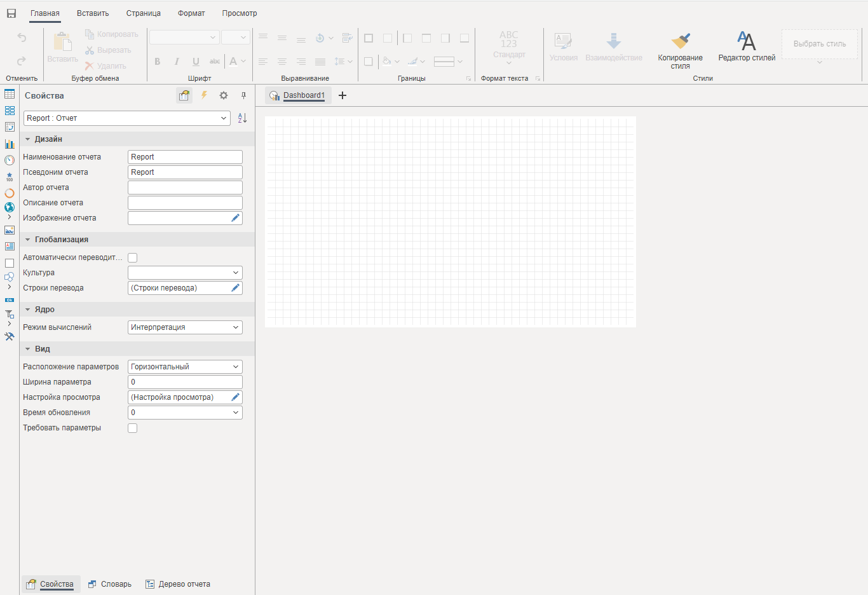Open the Копирование стиля tool
Image resolution: width=868 pixels, height=595 pixels.
680,51
